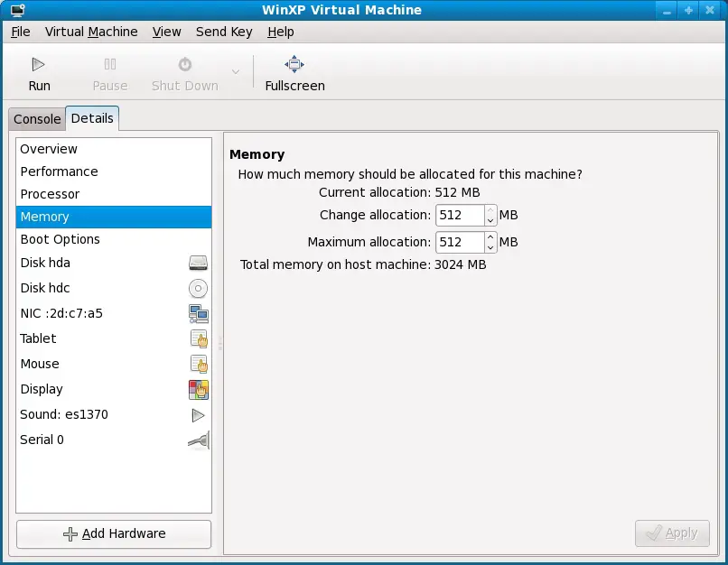
Task: Click the Add Hardware button
Action: coord(114,533)
